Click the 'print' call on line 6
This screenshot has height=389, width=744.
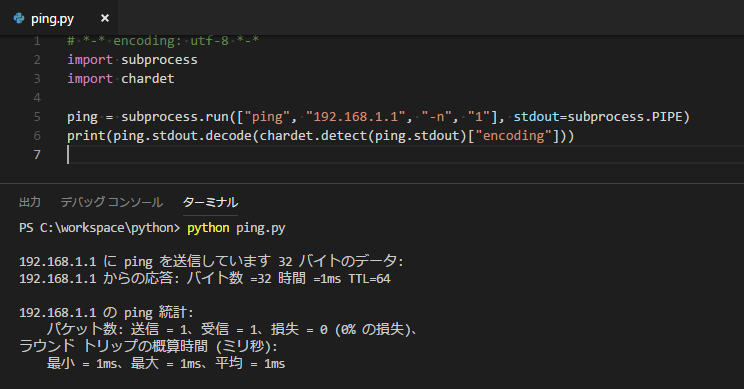86,136
